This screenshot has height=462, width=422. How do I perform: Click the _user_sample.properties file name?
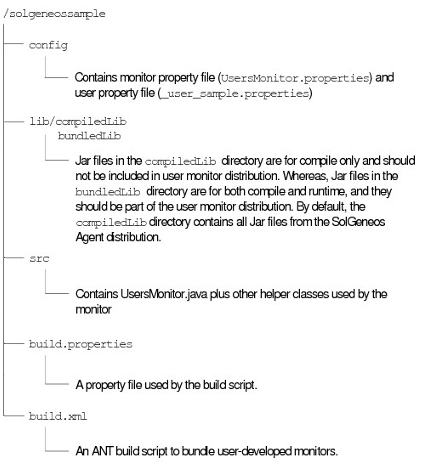234,94
